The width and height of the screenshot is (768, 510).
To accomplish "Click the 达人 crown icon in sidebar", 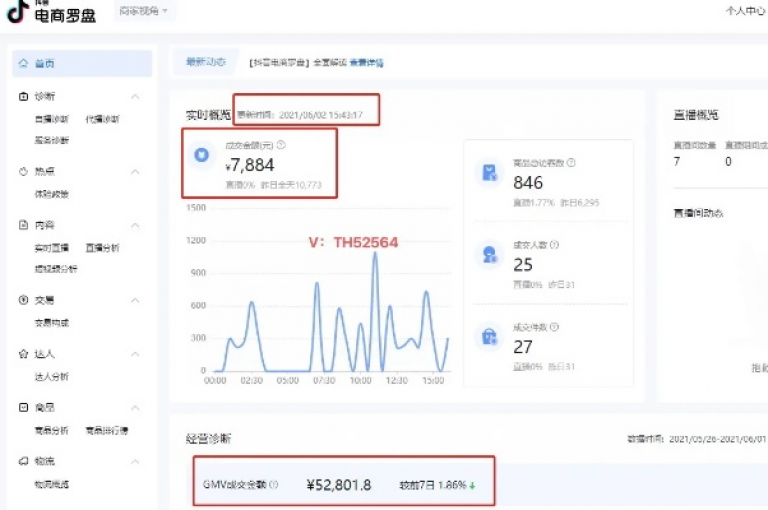I will tap(23, 354).
